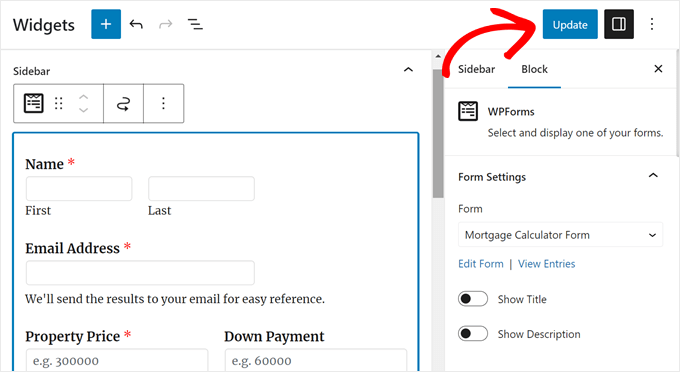
Task: Click the Down Payment field
Action: coord(316,360)
